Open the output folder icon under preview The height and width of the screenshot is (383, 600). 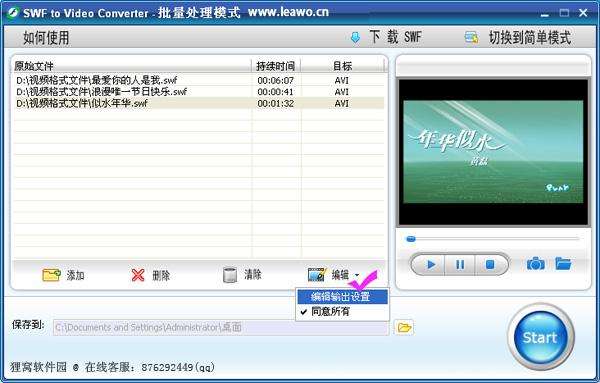point(563,264)
